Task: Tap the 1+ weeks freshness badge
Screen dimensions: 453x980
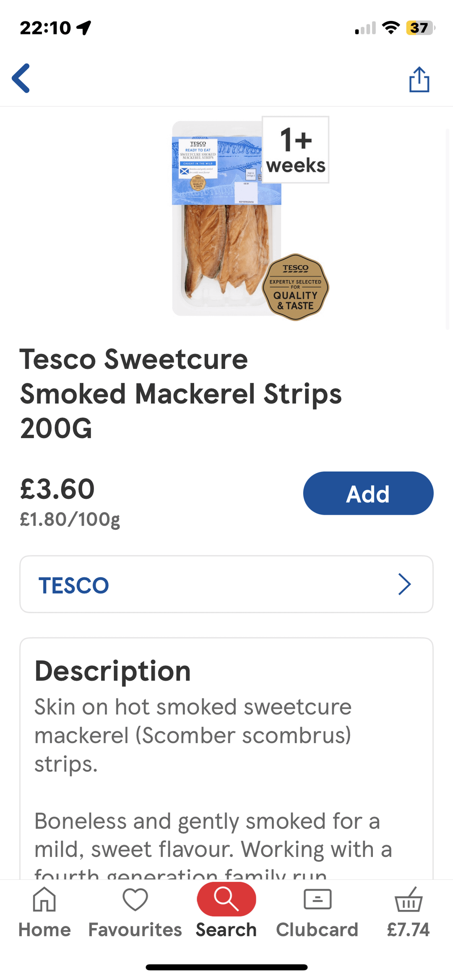Action: click(296, 150)
